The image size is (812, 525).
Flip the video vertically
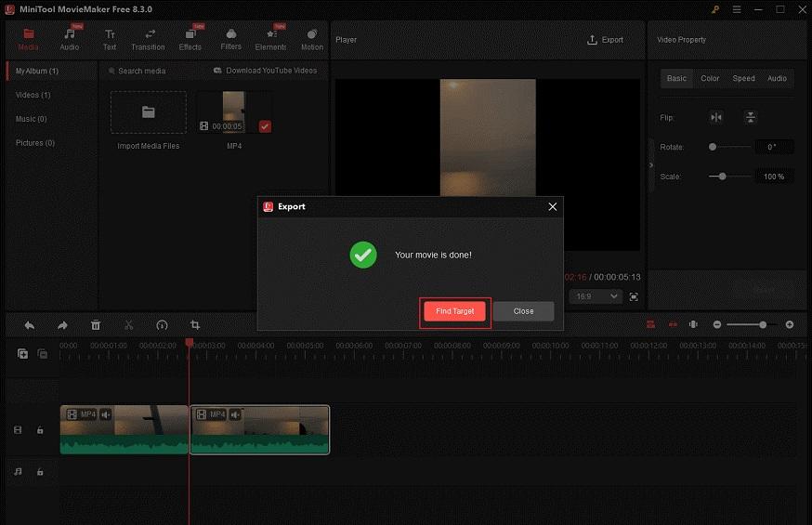750,118
